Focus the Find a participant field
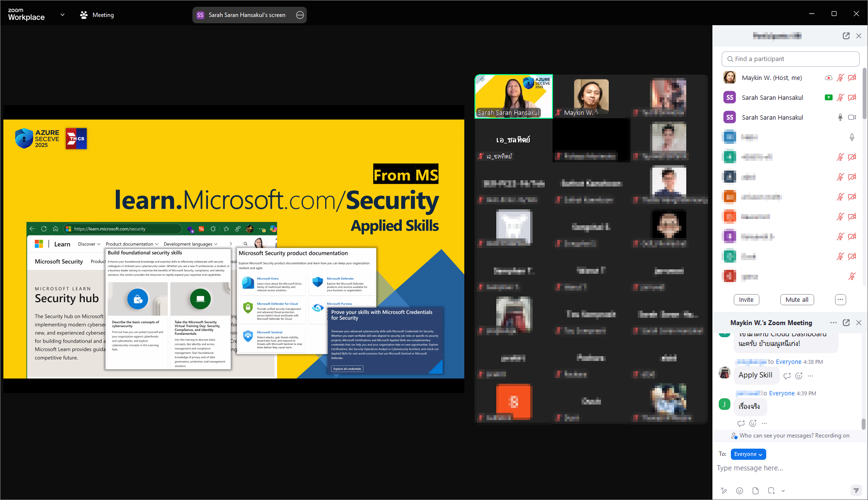This screenshot has height=500, width=868. tap(790, 59)
